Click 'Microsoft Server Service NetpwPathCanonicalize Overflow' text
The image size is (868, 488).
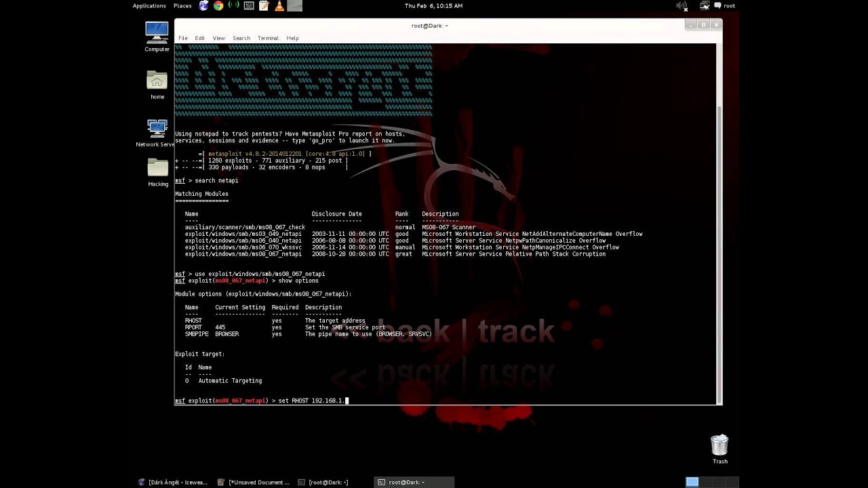tap(513, 241)
